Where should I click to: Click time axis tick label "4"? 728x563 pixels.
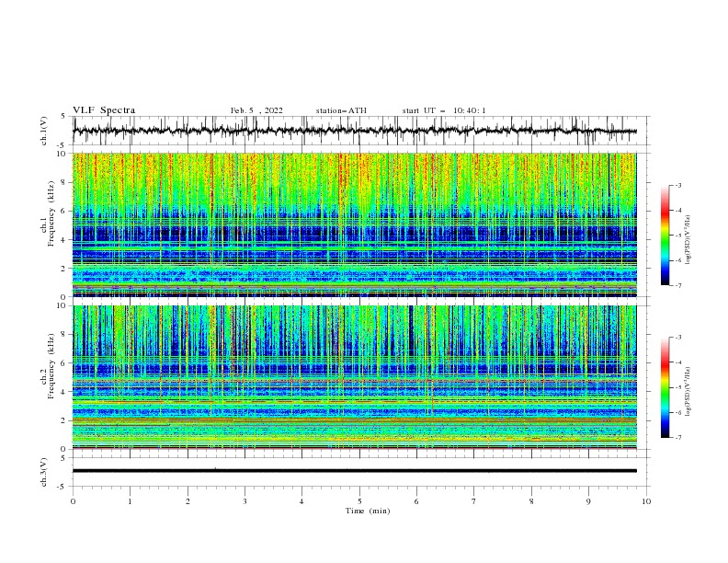(x=301, y=501)
